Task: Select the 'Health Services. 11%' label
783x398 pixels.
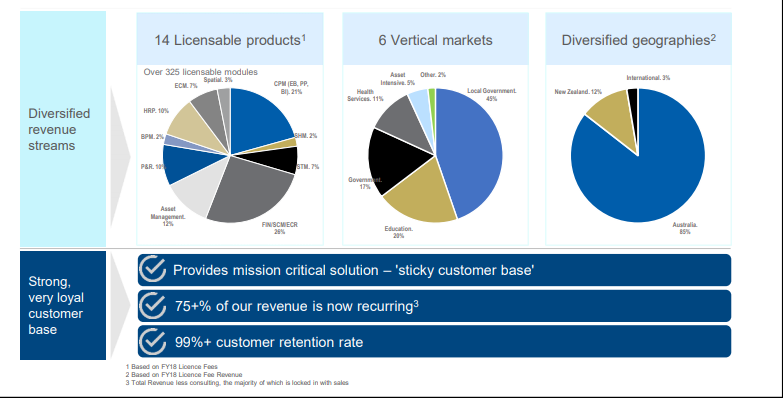Action: click(x=365, y=95)
